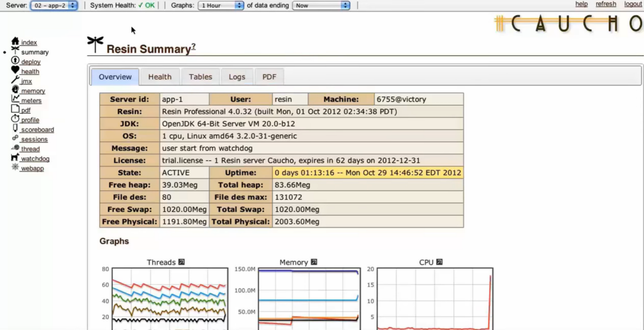The width and height of the screenshot is (644, 330).
Task: Click the heart icon beside health
Action: (x=15, y=70)
